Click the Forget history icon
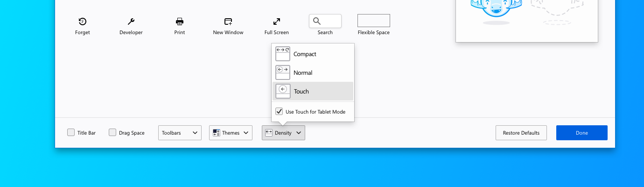 click(x=83, y=22)
